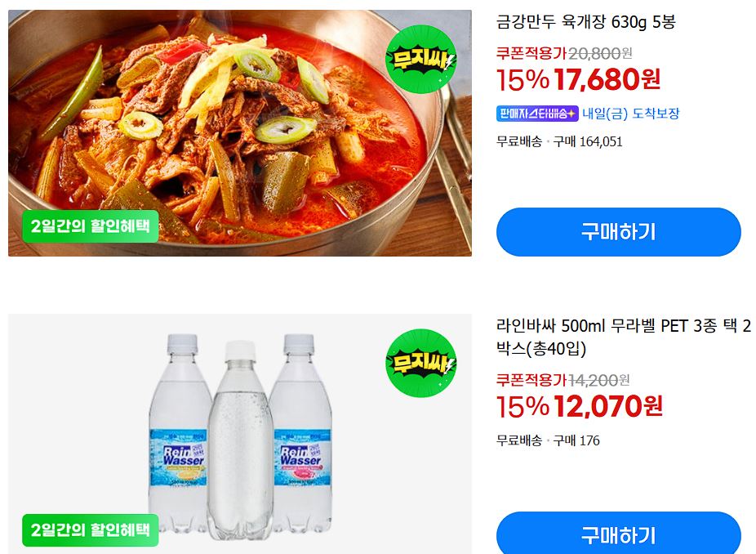
Task: Open product title 금강만두 육개장 630g 5봉
Action: (x=586, y=22)
